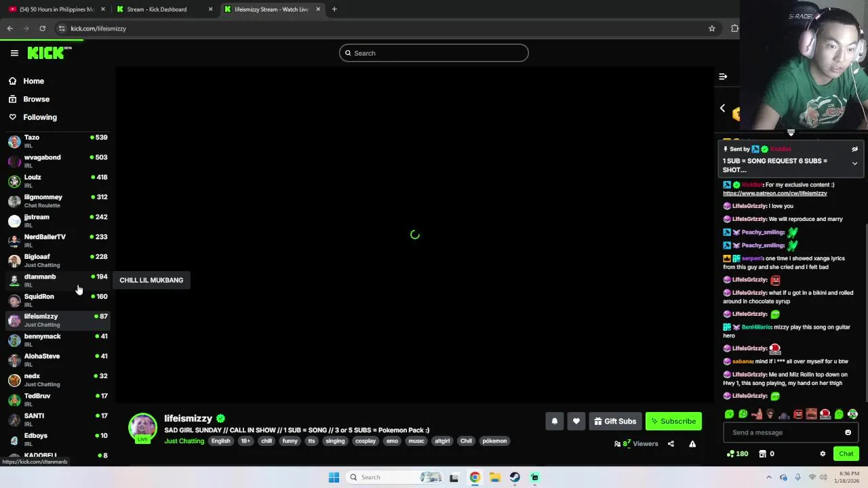
Task: Click the lifeismizzy streamer avatar
Action: pos(142,428)
